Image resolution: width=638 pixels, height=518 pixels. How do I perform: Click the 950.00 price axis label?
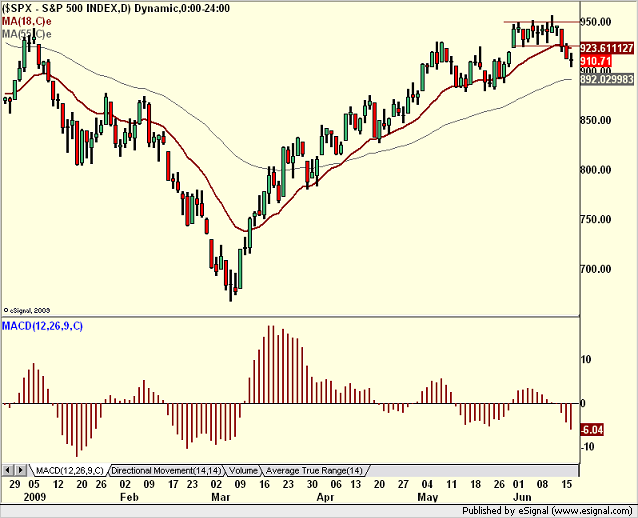pos(596,22)
